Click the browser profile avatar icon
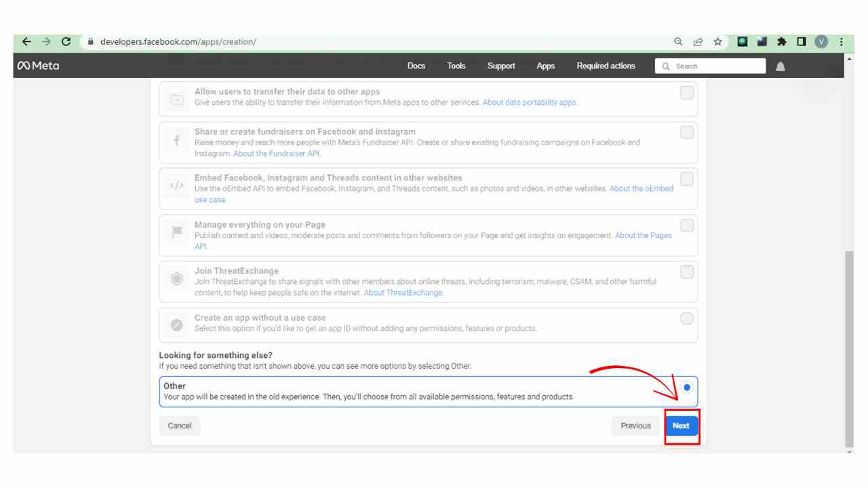The height and width of the screenshot is (488, 868). tap(821, 42)
